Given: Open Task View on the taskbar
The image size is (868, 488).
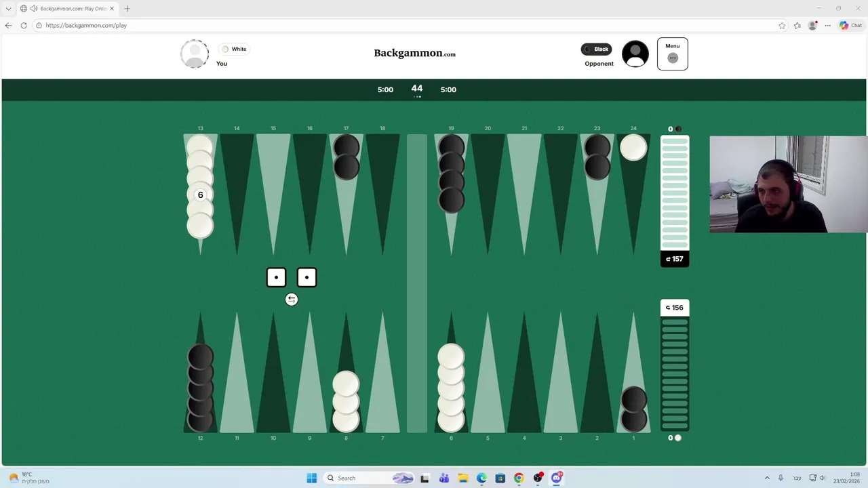Looking at the screenshot, I should (x=425, y=478).
